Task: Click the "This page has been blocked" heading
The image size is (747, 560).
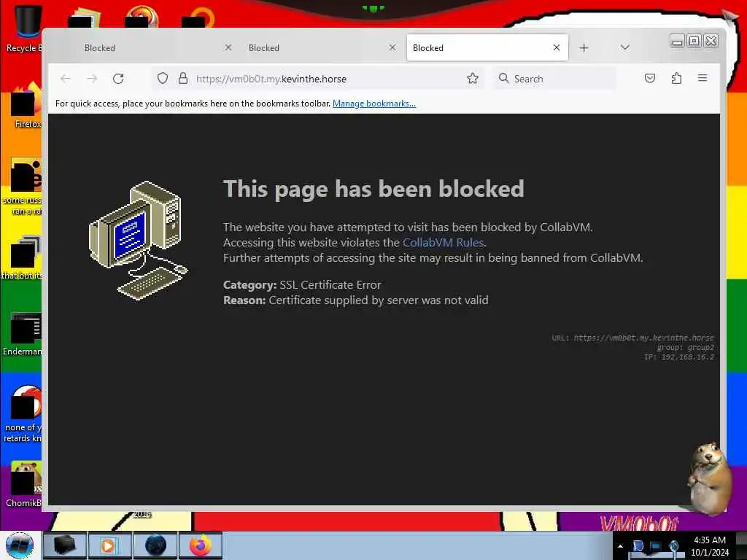Action: point(373,189)
